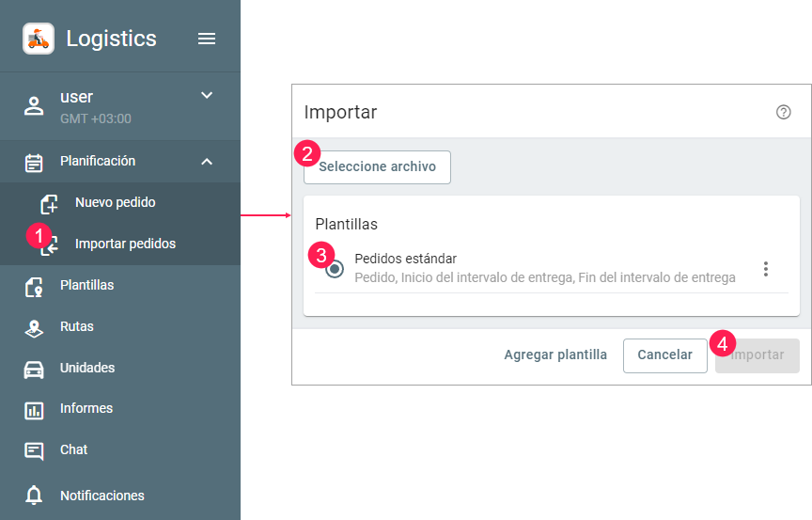Click the Seleccione archivo button

(x=377, y=167)
